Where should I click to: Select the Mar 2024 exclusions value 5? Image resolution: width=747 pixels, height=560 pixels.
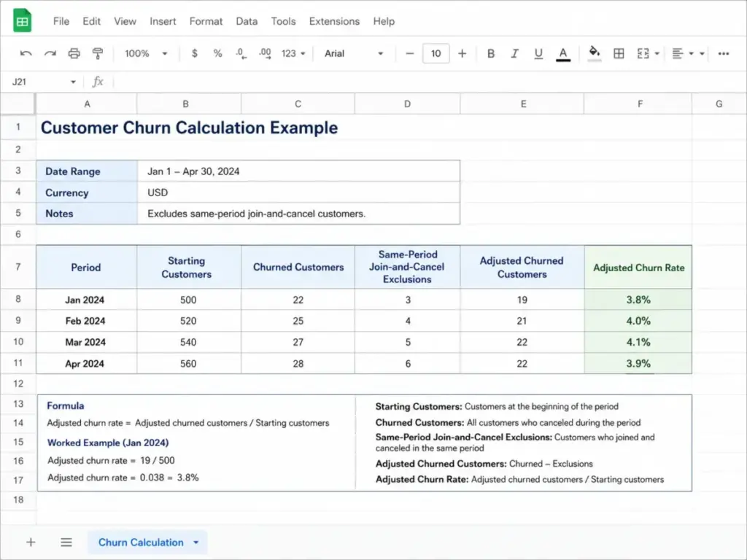pos(408,342)
